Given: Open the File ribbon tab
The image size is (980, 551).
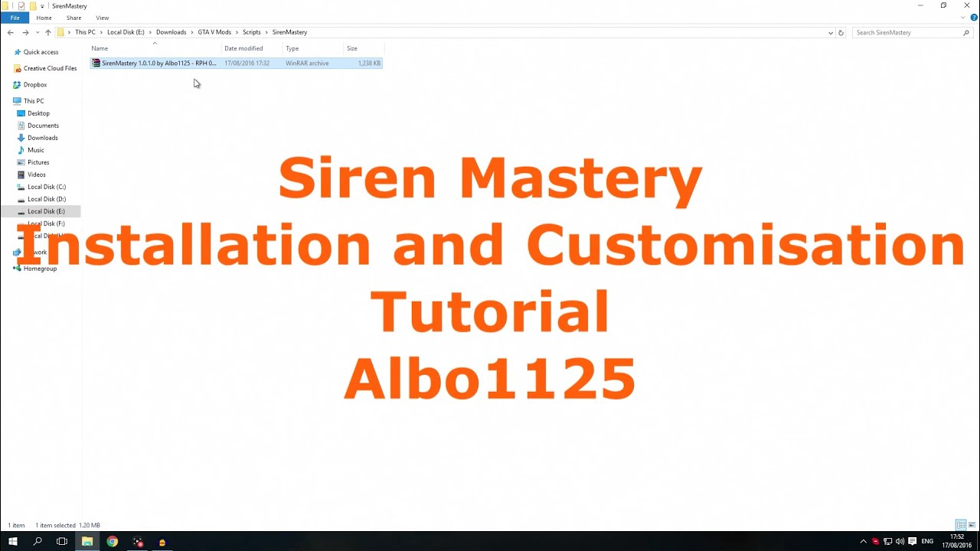Looking at the screenshot, I should click(x=15, y=18).
